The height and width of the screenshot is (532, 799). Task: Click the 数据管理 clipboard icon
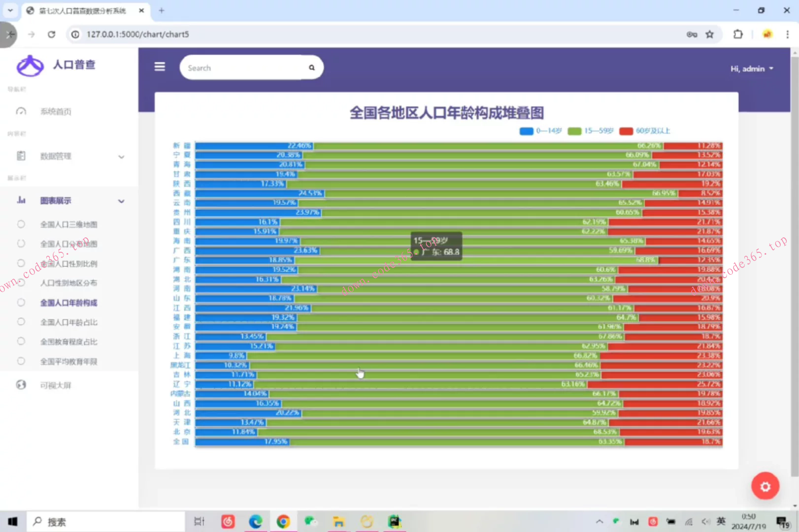(x=21, y=156)
